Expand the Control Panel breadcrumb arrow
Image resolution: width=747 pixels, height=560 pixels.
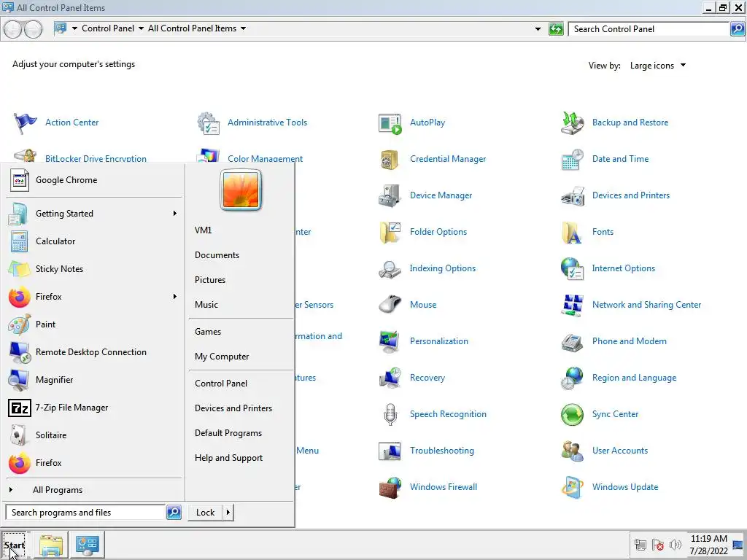tap(141, 28)
